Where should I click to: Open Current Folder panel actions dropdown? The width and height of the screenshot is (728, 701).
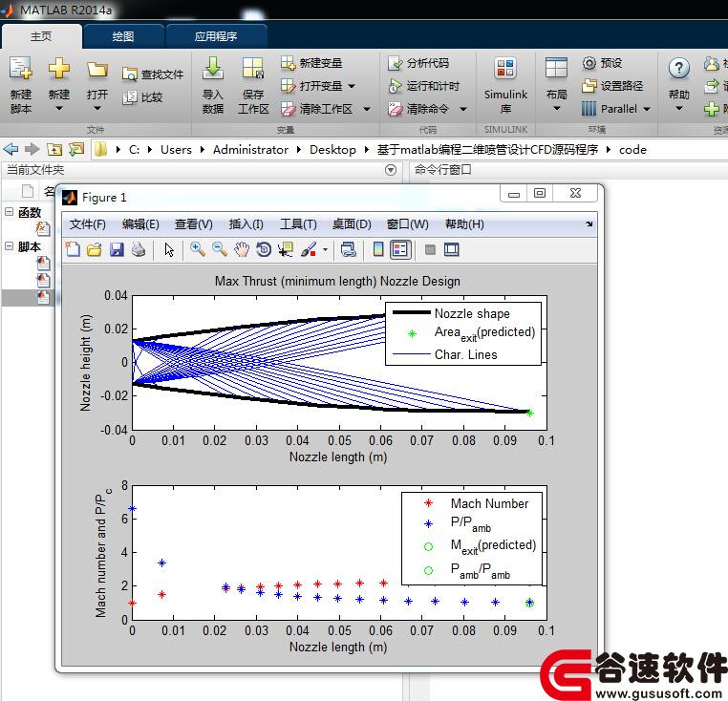pos(391,170)
